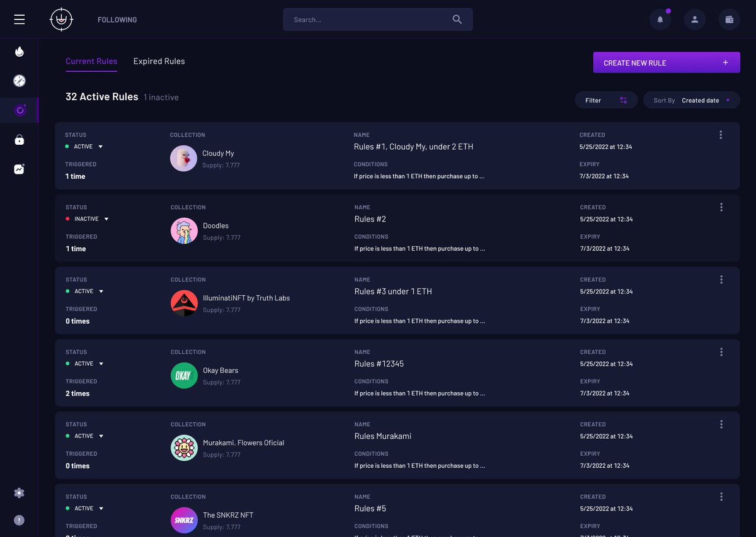Viewport: 756px width, 537px height.
Task: Click the filter sliders icon
Action: tap(623, 100)
